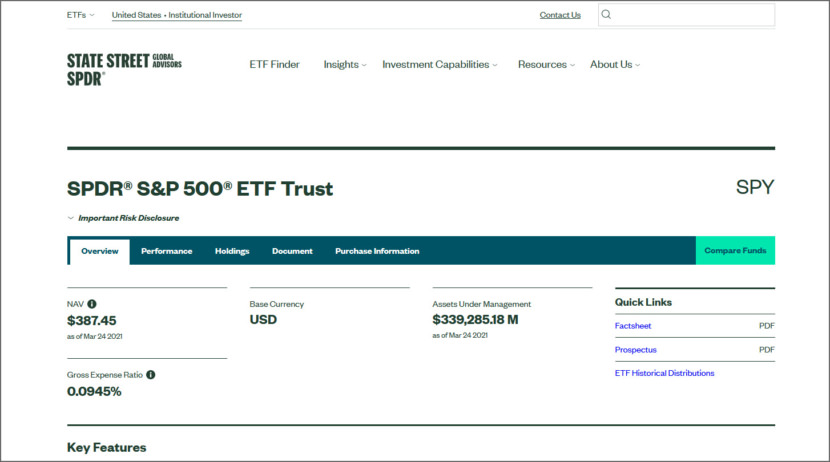Click the NAV info icon
The image size is (830, 462).
tap(92, 304)
